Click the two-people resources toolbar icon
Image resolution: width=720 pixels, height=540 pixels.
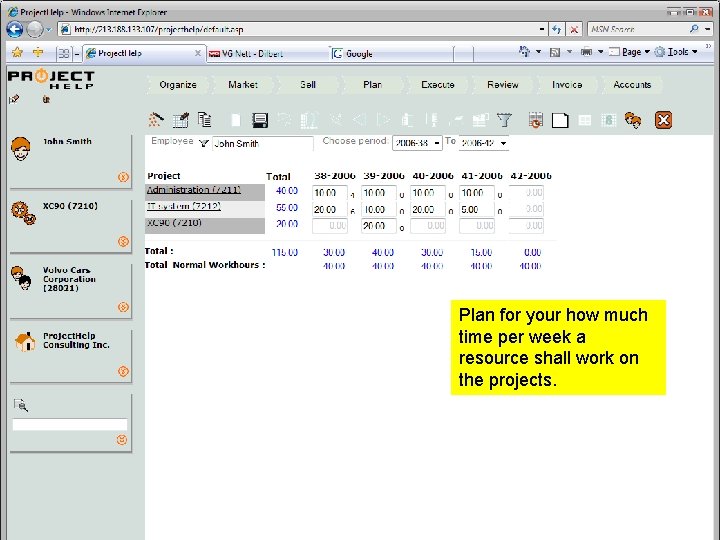point(633,120)
